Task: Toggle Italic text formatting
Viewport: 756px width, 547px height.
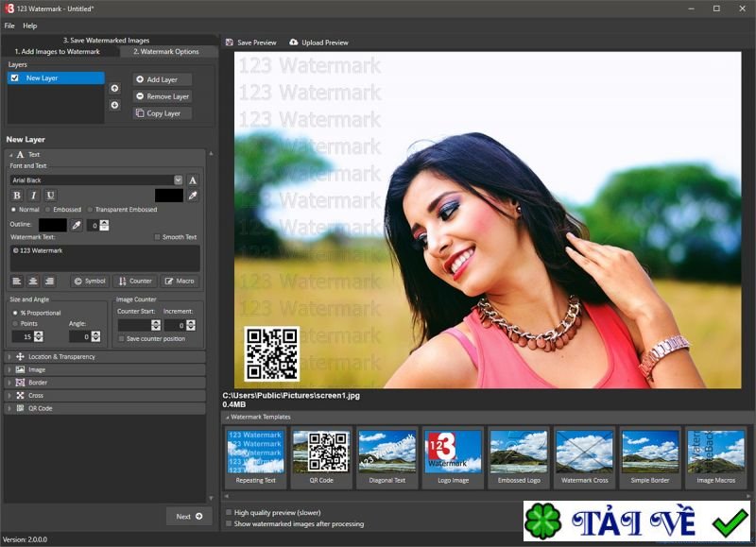Action: 33,196
